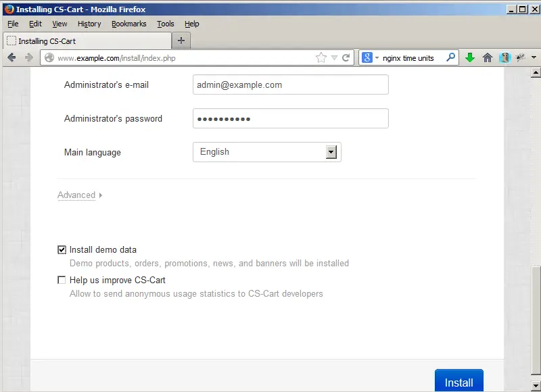Click the blue Install button
This screenshot has width=541, height=392.
tap(459, 381)
